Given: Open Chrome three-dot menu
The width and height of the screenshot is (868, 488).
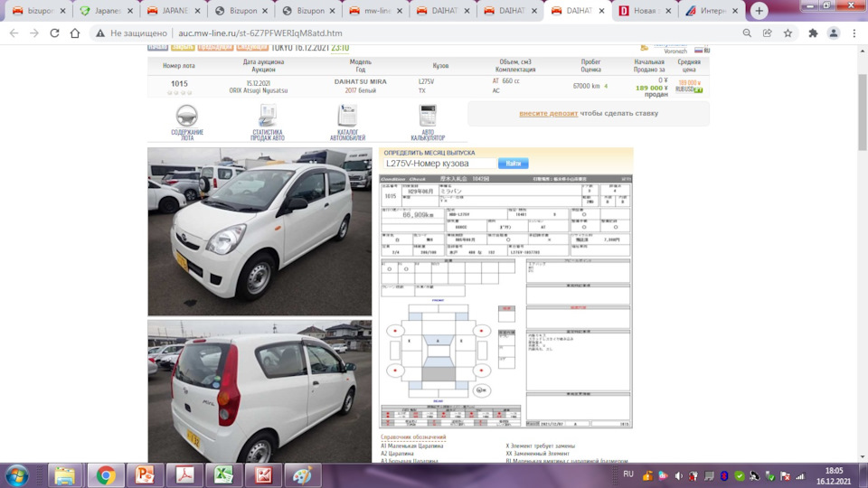Looking at the screenshot, I should (854, 33).
